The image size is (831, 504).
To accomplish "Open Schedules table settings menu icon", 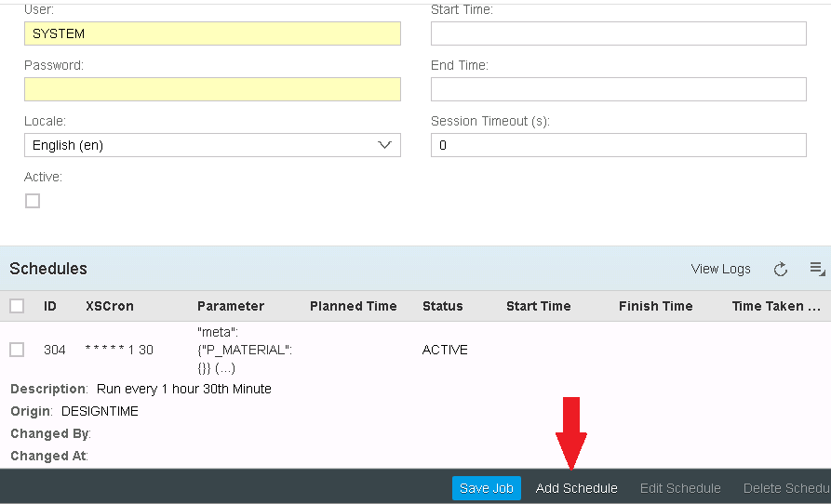I will (817, 269).
